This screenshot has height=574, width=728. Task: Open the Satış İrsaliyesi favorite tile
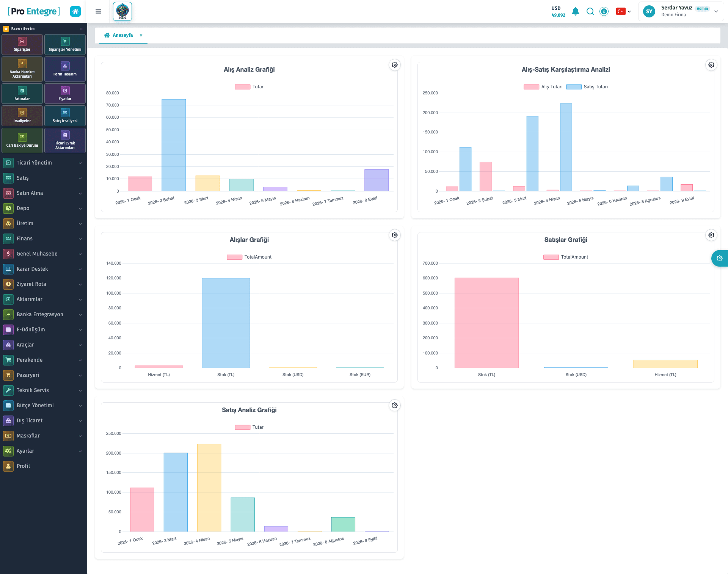(x=65, y=116)
